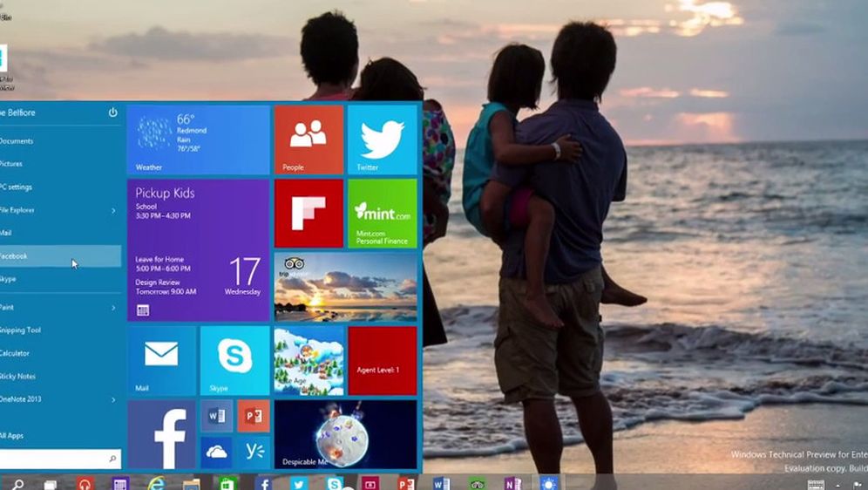Open the Yammer small tile
868x490 pixels.
[254, 453]
